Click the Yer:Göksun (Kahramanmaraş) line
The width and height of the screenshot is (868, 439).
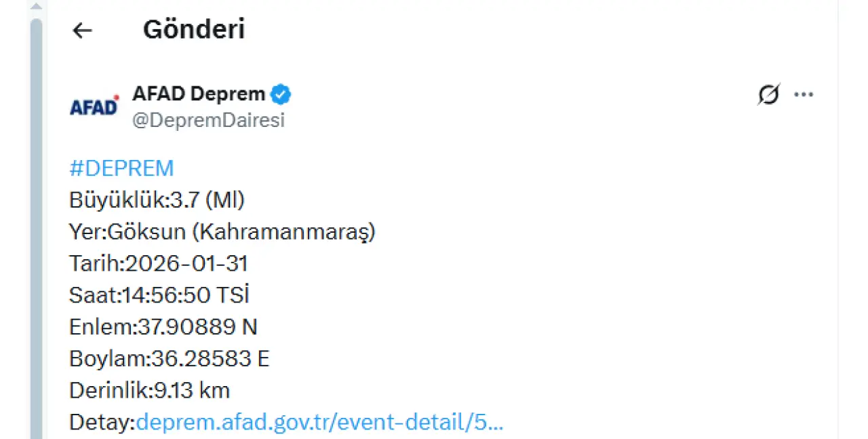pos(222,232)
